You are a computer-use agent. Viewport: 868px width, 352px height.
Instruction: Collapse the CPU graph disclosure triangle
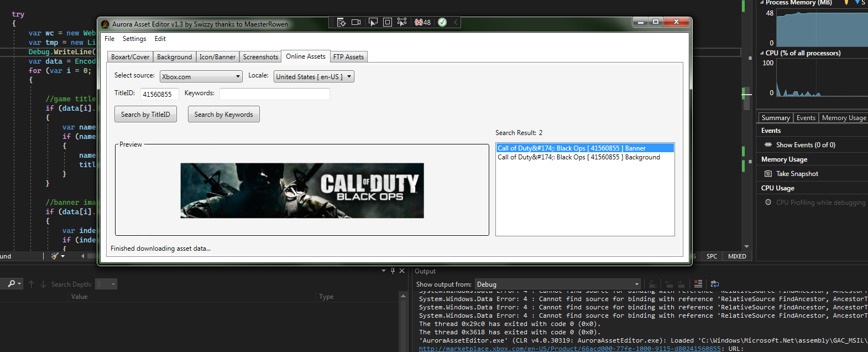(762, 53)
